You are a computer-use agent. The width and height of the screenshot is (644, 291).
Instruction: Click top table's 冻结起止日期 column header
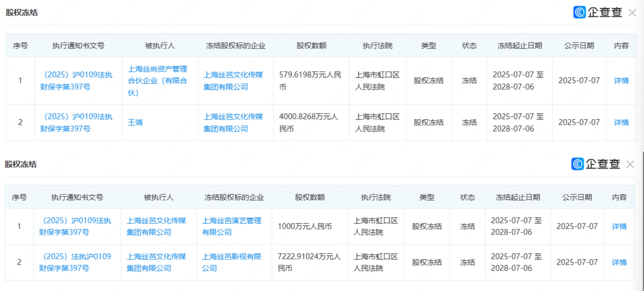coord(520,46)
